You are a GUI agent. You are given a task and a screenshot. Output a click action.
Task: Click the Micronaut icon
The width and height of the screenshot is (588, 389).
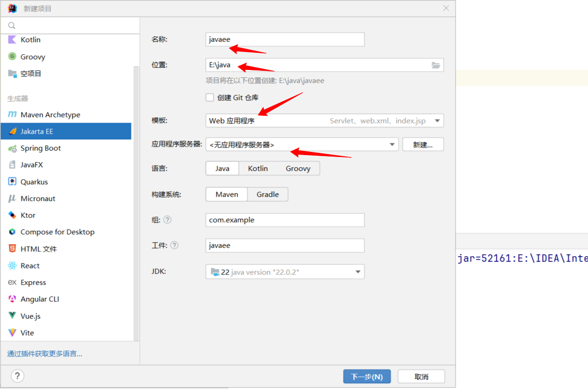[x=12, y=198]
